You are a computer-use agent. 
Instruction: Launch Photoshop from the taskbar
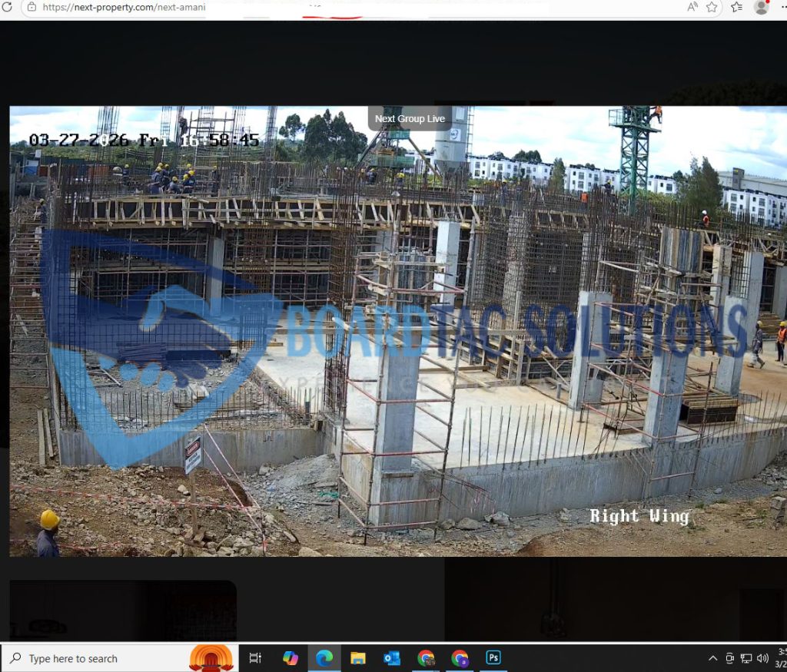(493, 658)
